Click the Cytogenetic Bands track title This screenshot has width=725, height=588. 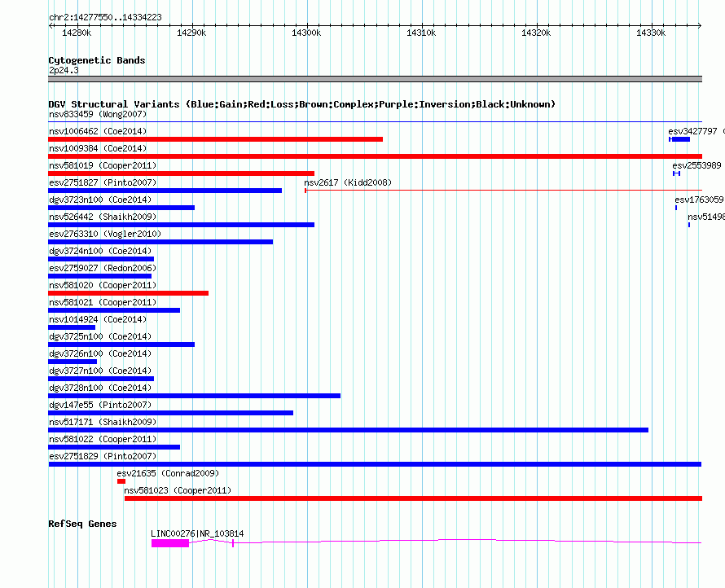click(97, 60)
